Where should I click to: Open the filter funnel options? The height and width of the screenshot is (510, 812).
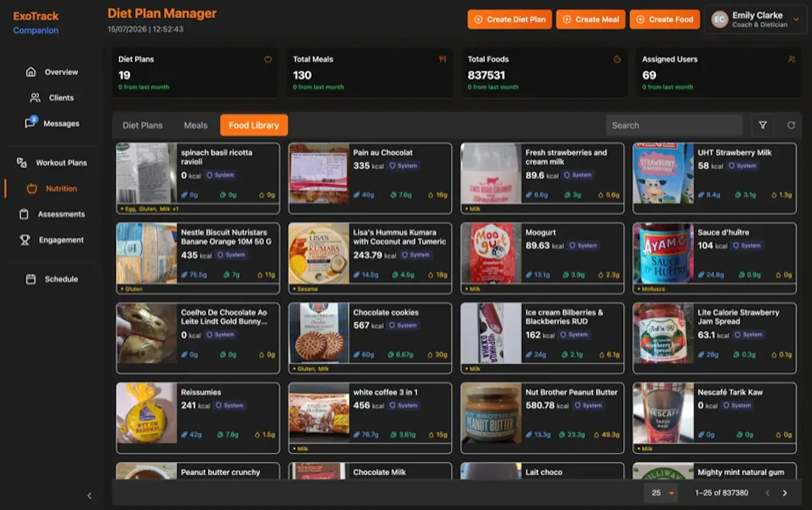(x=763, y=125)
